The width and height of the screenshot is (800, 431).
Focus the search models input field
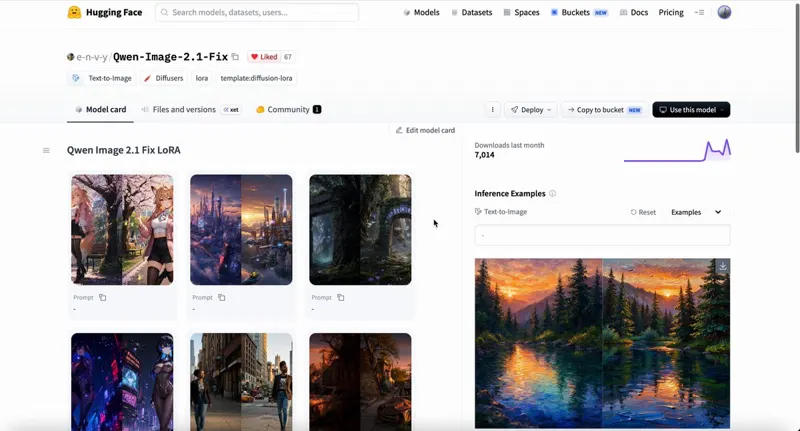point(257,12)
